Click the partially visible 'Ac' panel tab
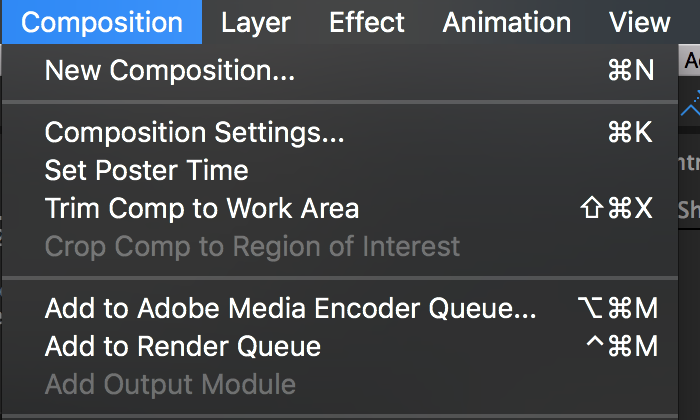This screenshot has height=420, width=700. click(x=691, y=62)
